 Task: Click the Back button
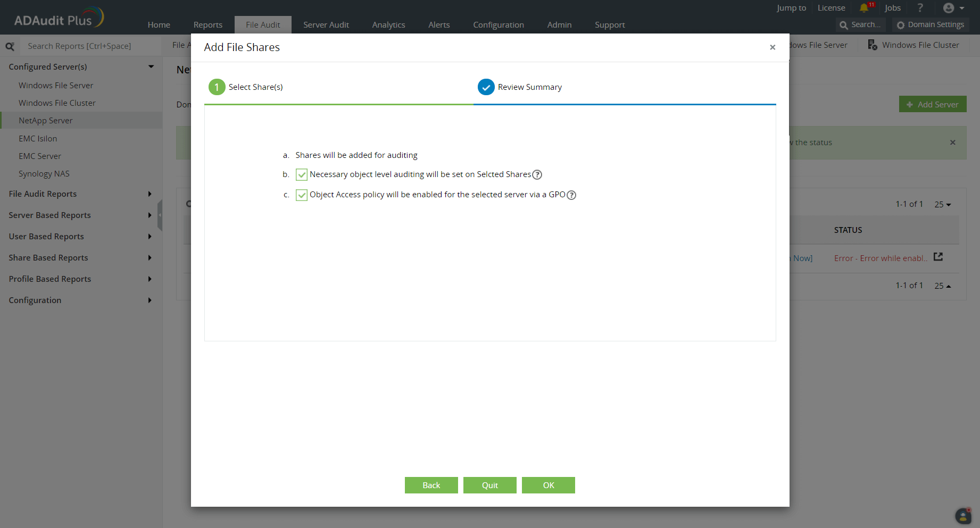[431, 485]
